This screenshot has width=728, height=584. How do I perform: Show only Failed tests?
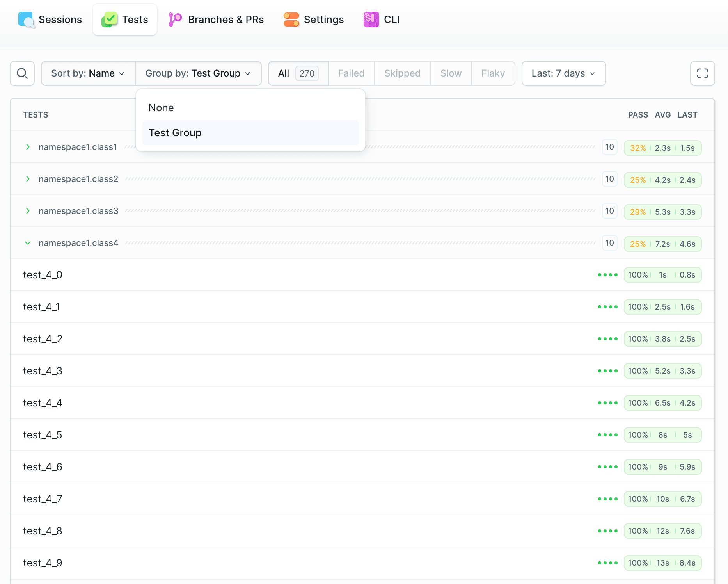(351, 73)
